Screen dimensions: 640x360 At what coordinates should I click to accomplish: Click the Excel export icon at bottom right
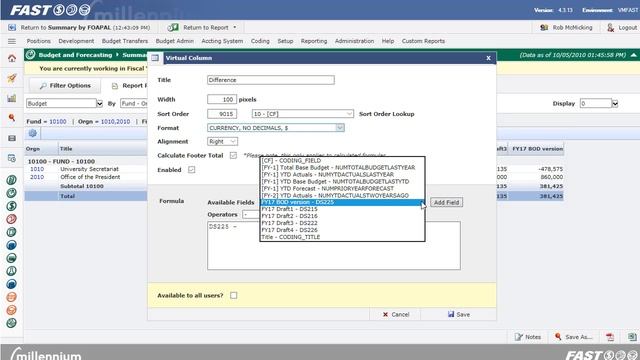(631, 337)
